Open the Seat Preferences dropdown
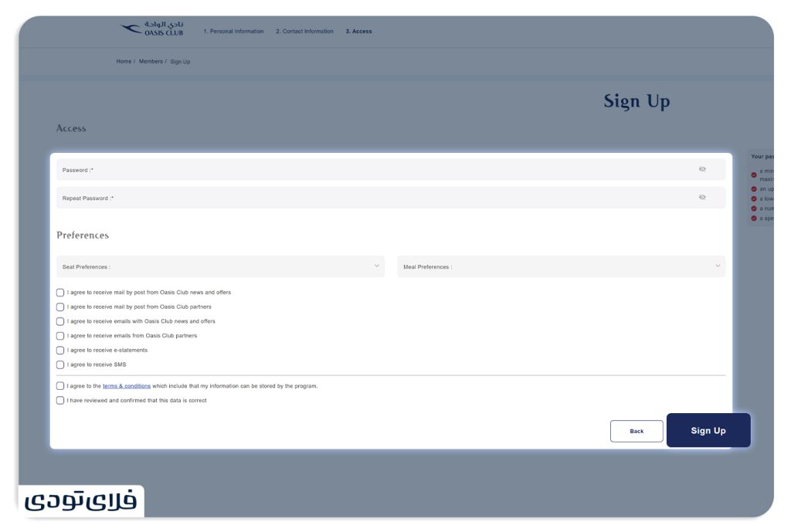 220,266
